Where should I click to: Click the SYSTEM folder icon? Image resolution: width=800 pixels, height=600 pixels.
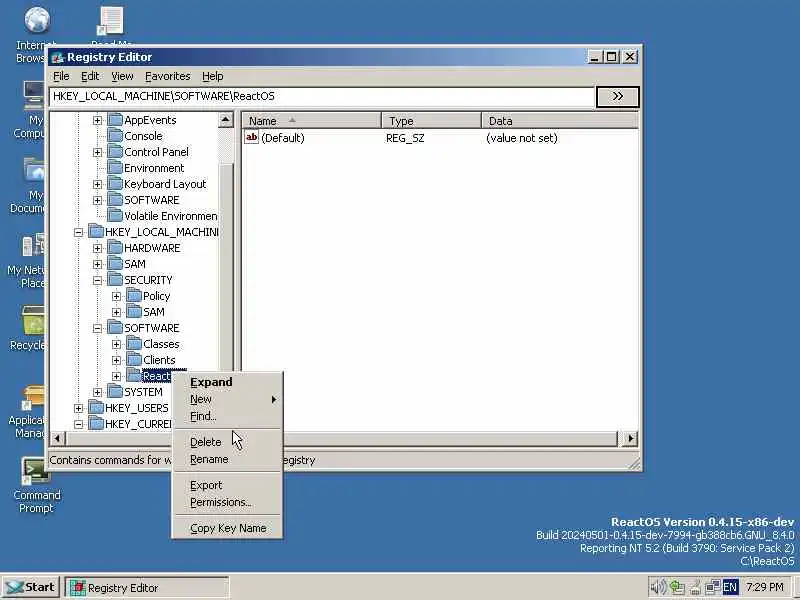pos(115,392)
